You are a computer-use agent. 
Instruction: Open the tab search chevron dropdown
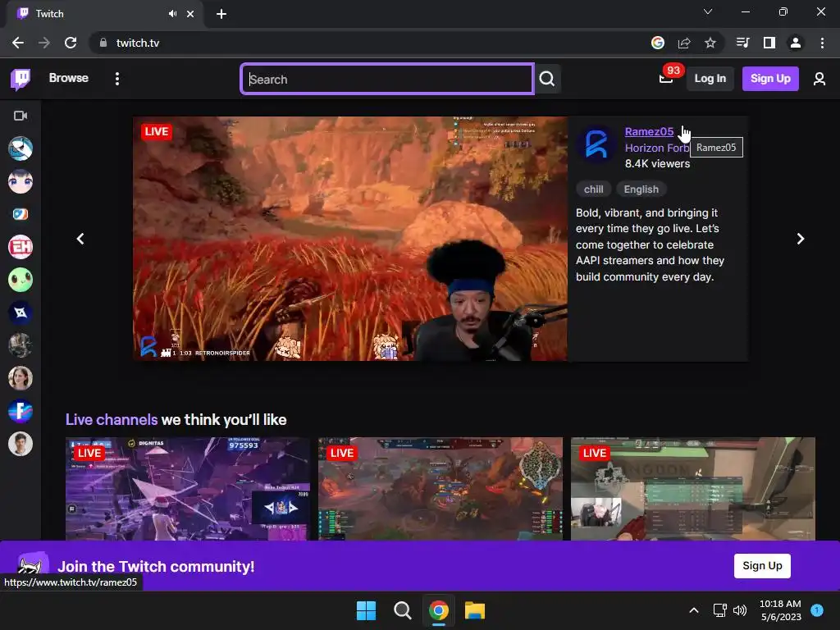click(708, 11)
